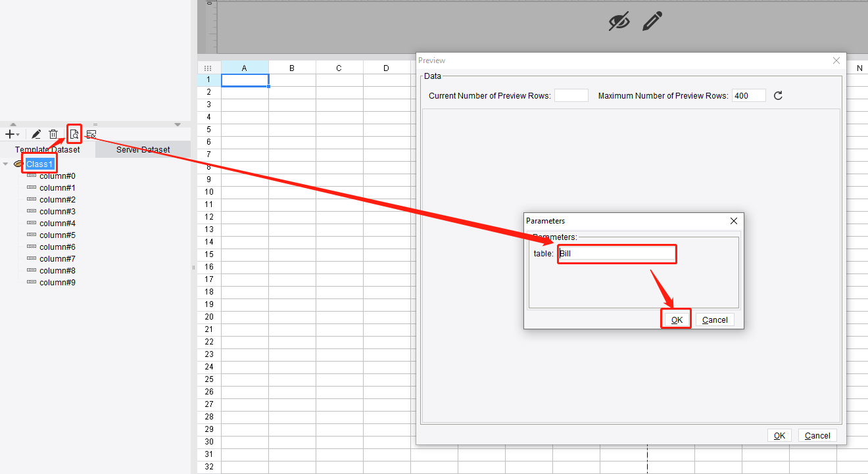Add a new dataset using the plus icon
This screenshot has height=474, width=868.
(x=9, y=134)
